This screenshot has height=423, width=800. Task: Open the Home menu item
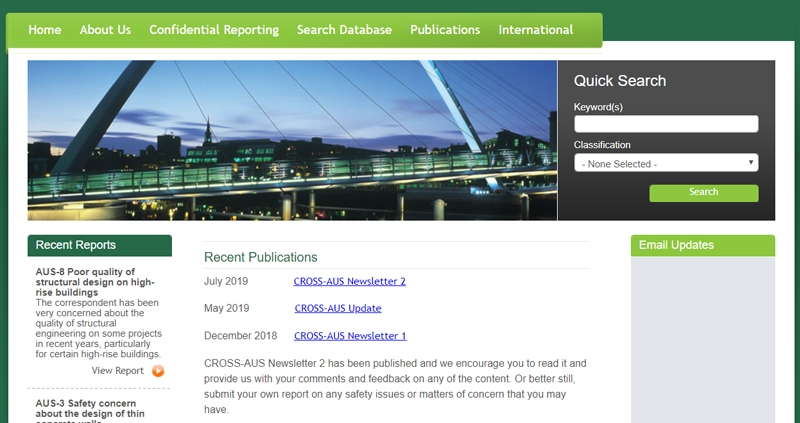(x=45, y=30)
